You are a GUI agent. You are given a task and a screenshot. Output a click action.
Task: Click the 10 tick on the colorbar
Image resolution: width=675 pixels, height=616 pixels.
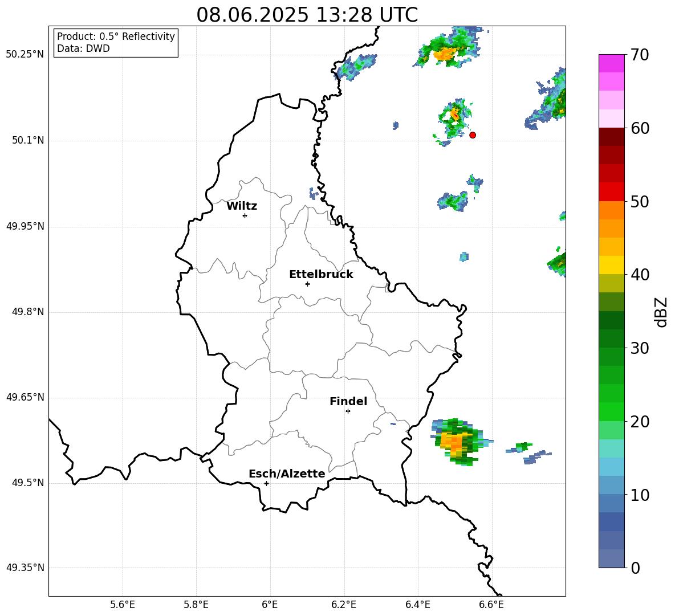pos(640,495)
